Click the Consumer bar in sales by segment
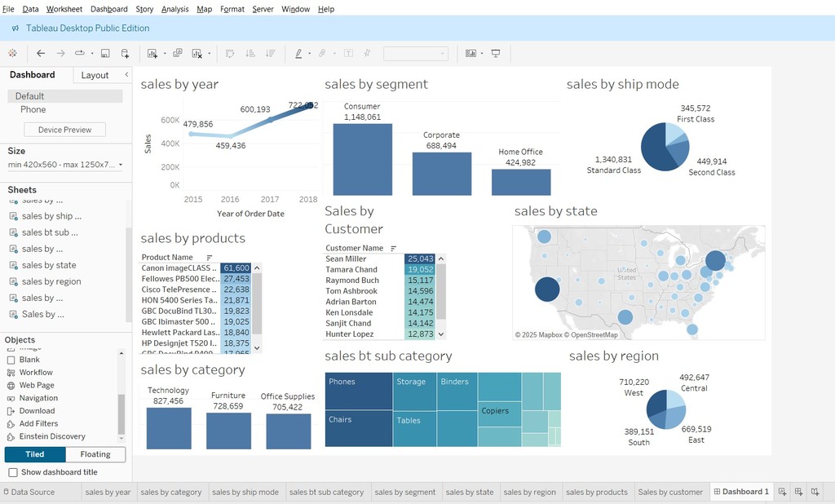Screen dimensions: 835x504 363,159
